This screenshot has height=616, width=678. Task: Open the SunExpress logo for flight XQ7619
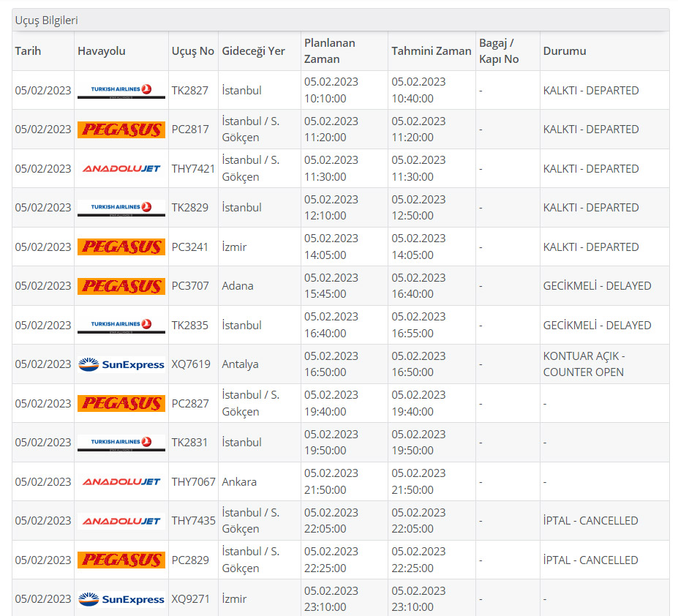pos(121,364)
